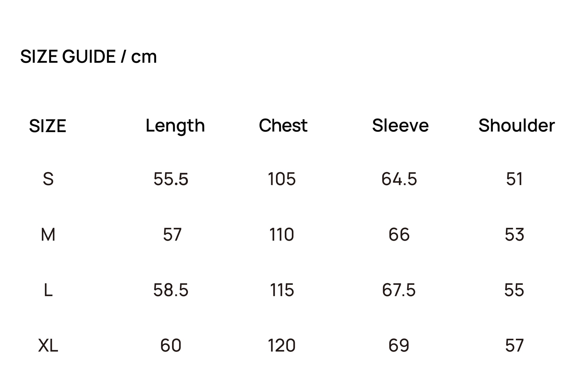Select the chest value 110 for M

click(x=282, y=235)
